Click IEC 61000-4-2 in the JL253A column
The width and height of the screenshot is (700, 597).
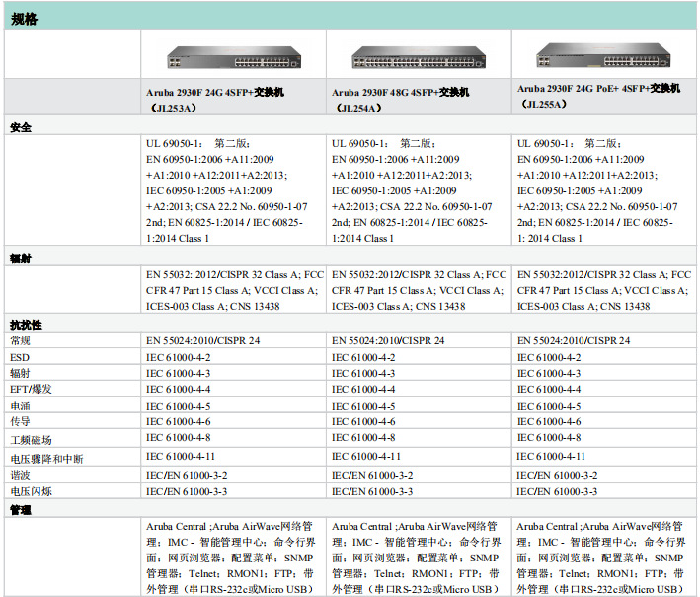[x=178, y=358]
